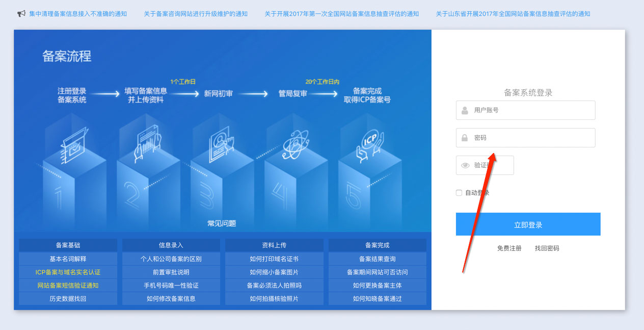The image size is (644, 330).
Task: Open the 免费注册 link
Action: pos(509,248)
